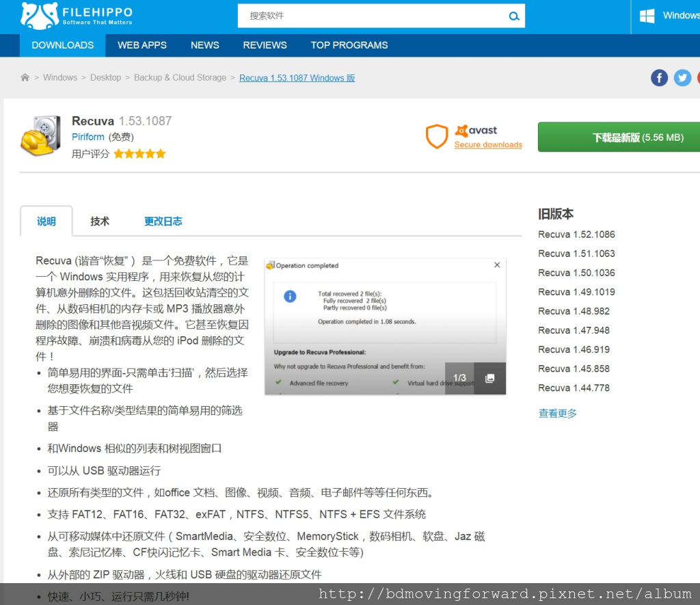Click the five-star user rating

(139, 154)
